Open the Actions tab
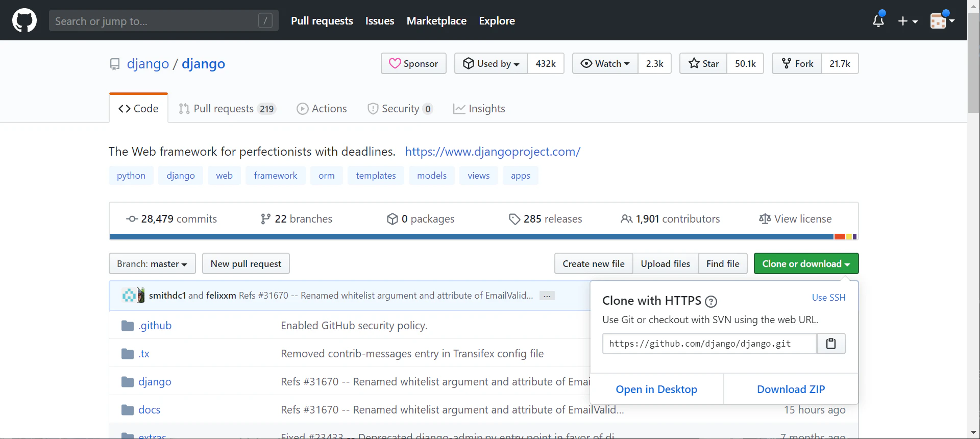The height and width of the screenshot is (439, 980). pos(322,109)
